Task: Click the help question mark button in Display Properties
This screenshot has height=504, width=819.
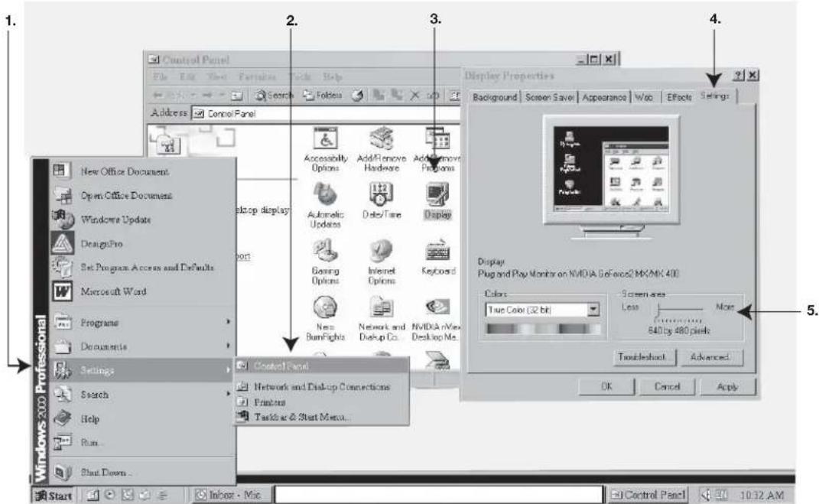Action: tap(737, 75)
